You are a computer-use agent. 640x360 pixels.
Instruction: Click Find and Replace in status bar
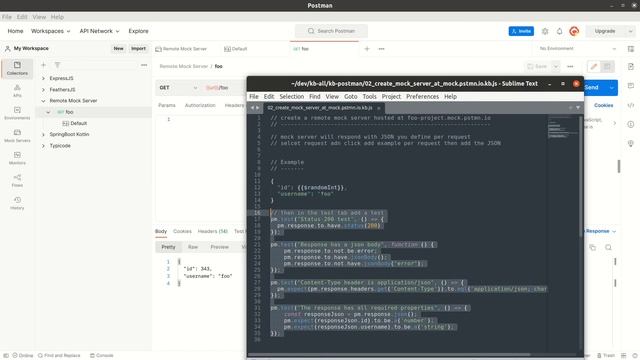coord(59,356)
